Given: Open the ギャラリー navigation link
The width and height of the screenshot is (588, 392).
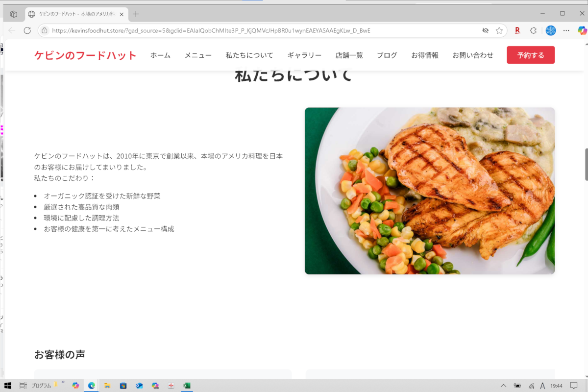Looking at the screenshot, I should point(304,55).
